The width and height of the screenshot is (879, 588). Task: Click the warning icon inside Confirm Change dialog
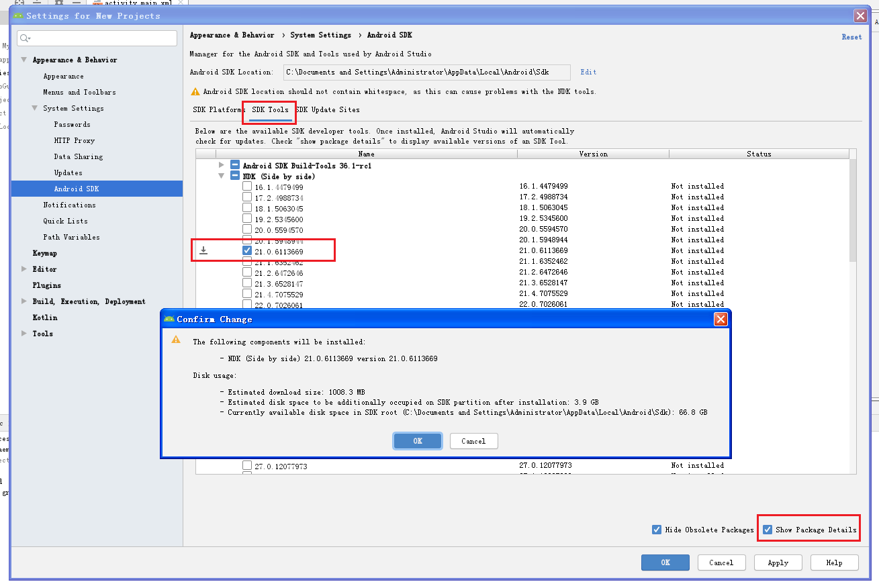(x=176, y=340)
